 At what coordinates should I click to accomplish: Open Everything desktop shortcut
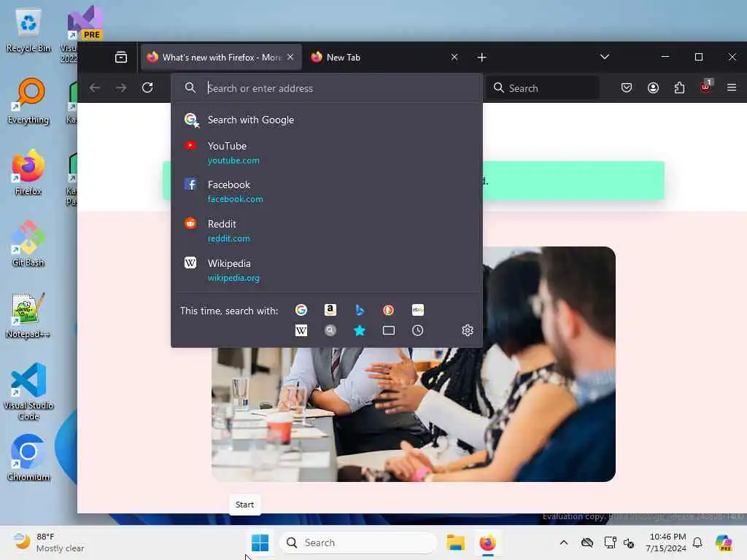[28, 101]
